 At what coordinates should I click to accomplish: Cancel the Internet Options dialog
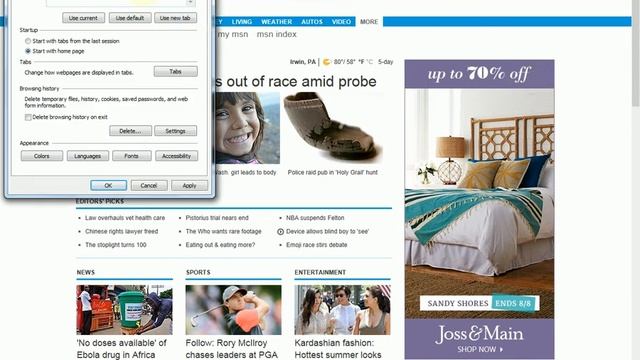(x=149, y=185)
